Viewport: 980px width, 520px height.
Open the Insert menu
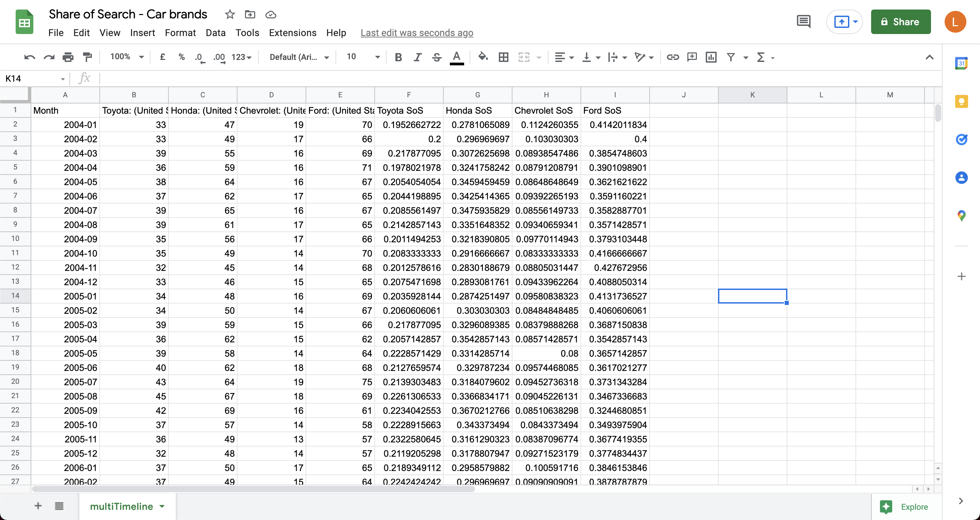pos(143,33)
